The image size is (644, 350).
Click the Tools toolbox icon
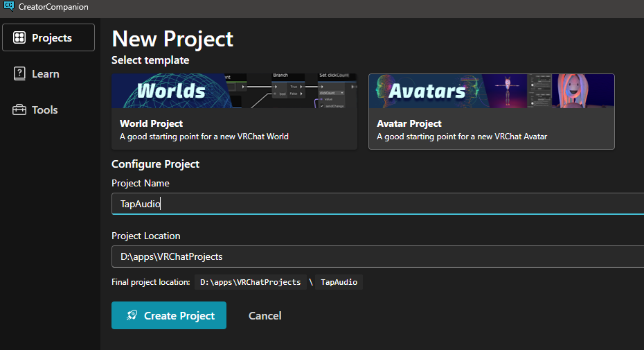click(x=19, y=110)
